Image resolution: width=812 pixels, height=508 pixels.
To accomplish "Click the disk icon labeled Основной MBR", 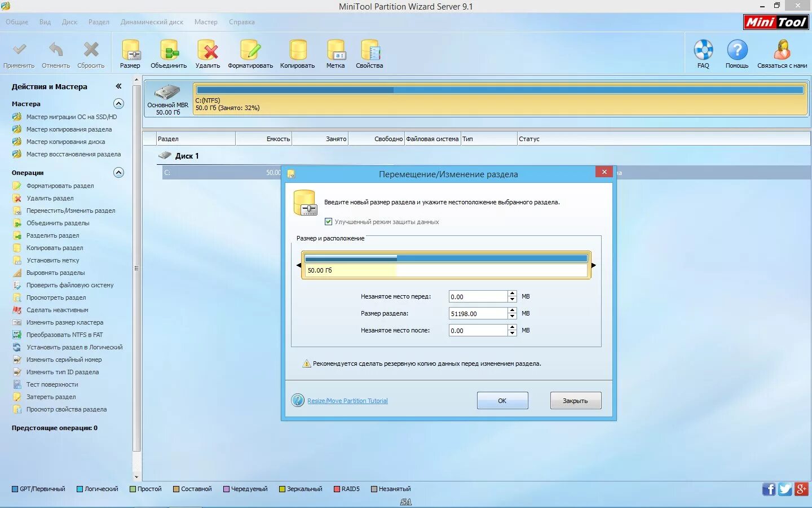I will (167, 99).
